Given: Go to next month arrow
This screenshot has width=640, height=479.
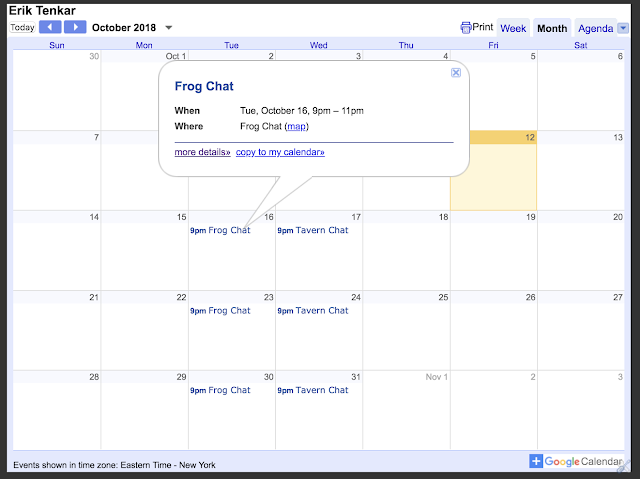Looking at the screenshot, I should [75, 27].
